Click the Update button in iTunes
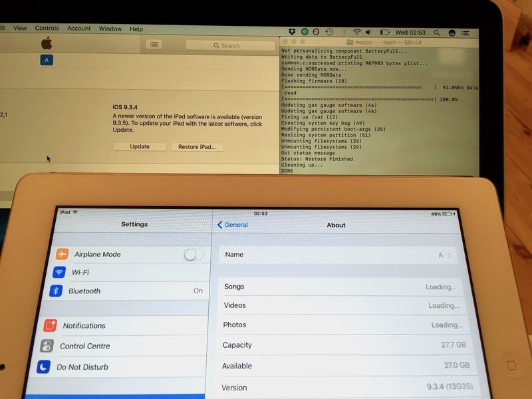Image resolution: width=532 pixels, height=399 pixels. pos(140,146)
